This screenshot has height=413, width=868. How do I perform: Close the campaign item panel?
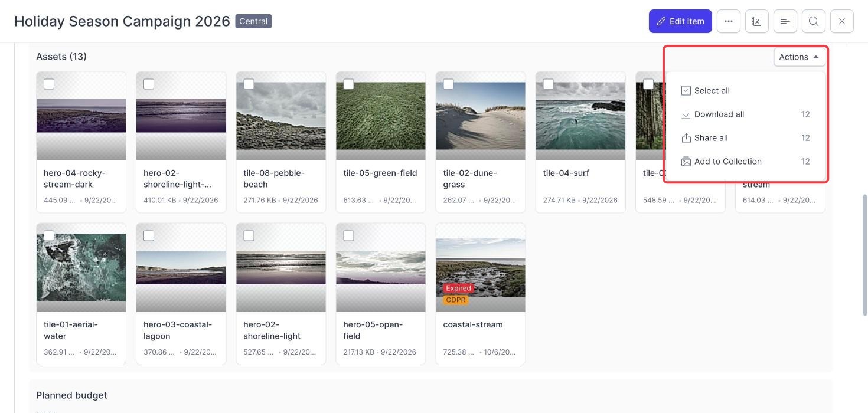[x=842, y=21]
